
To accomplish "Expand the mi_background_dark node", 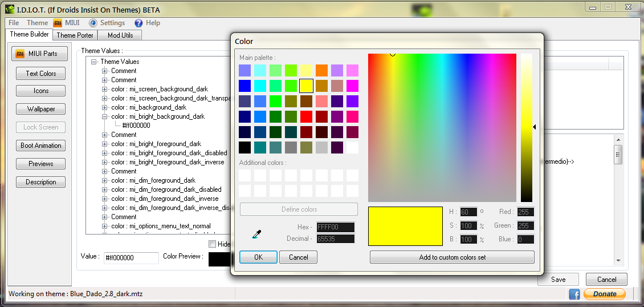I will pyautogui.click(x=104, y=107).
